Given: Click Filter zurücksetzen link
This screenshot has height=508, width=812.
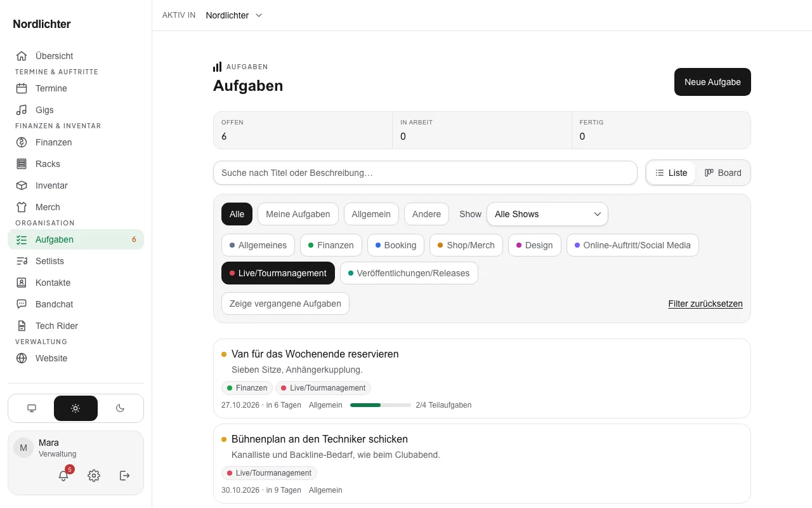Looking at the screenshot, I should [705, 304].
